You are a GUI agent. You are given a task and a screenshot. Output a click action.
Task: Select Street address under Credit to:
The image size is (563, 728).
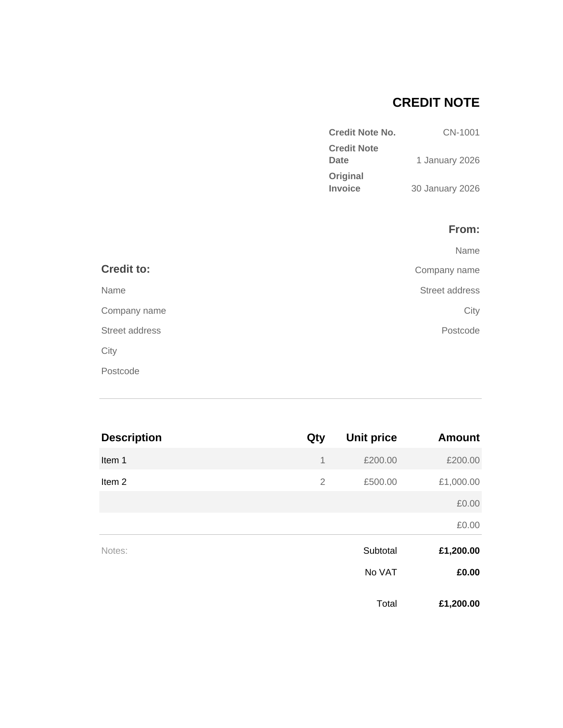tap(131, 330)
